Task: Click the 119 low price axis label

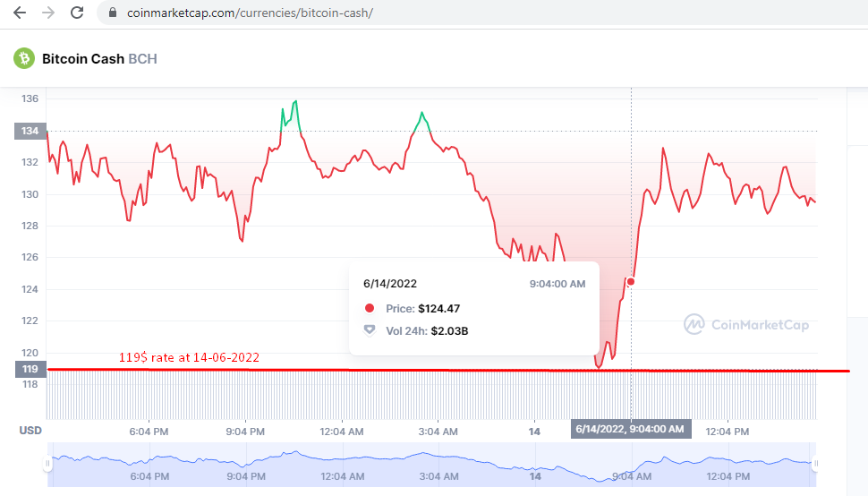Action: pyautogui.click(x=30, y=369)
